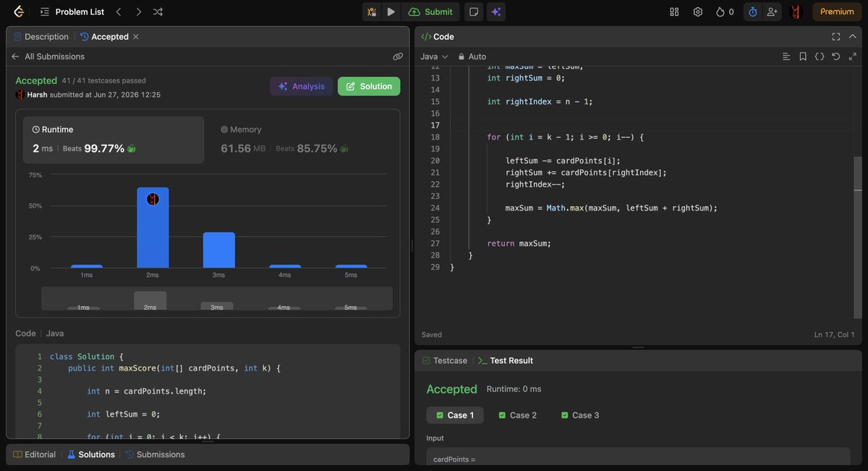Open the Analysis button
Viewport: 868px width, 471px height.
pos(302,86)
